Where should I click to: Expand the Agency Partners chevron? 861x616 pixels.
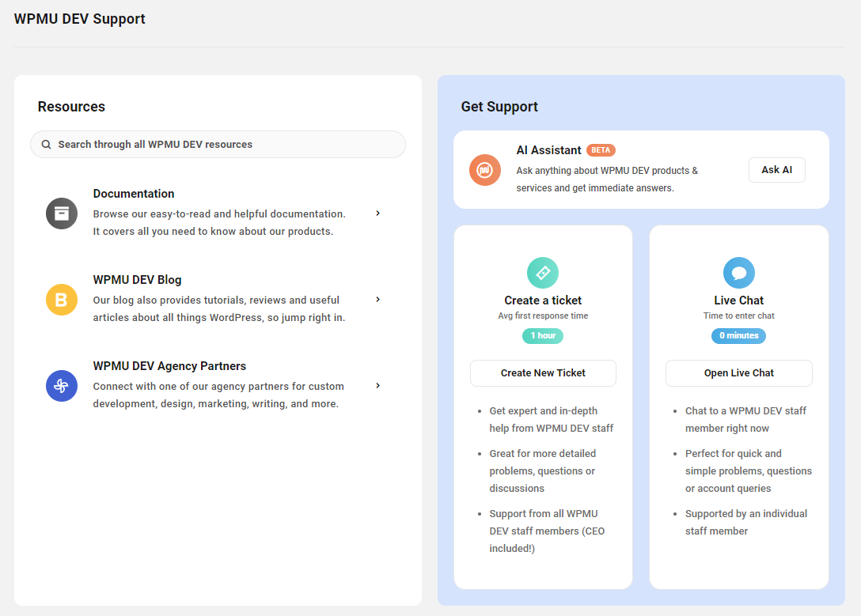tap(377, 385)
